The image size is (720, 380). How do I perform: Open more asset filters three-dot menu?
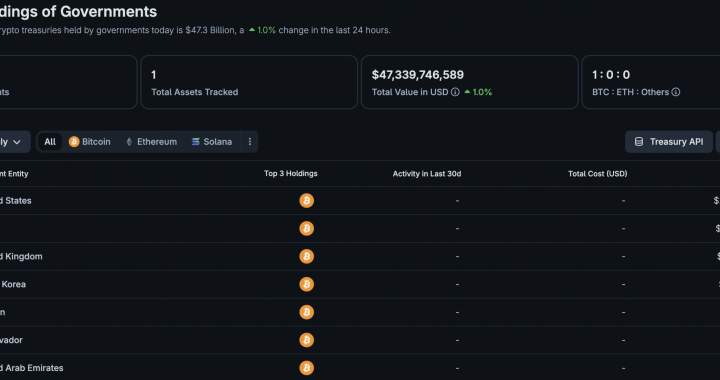pos(250,142)
